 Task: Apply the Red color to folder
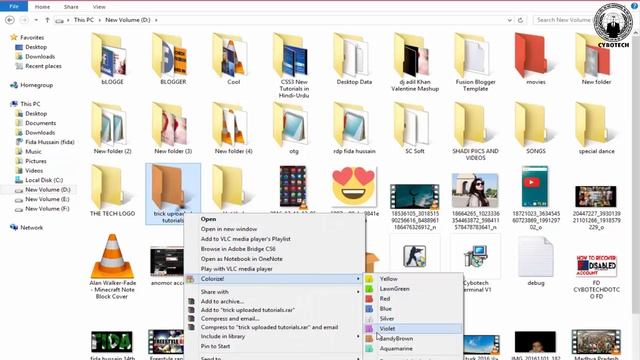pyautogui.click(x=413, y=299)
